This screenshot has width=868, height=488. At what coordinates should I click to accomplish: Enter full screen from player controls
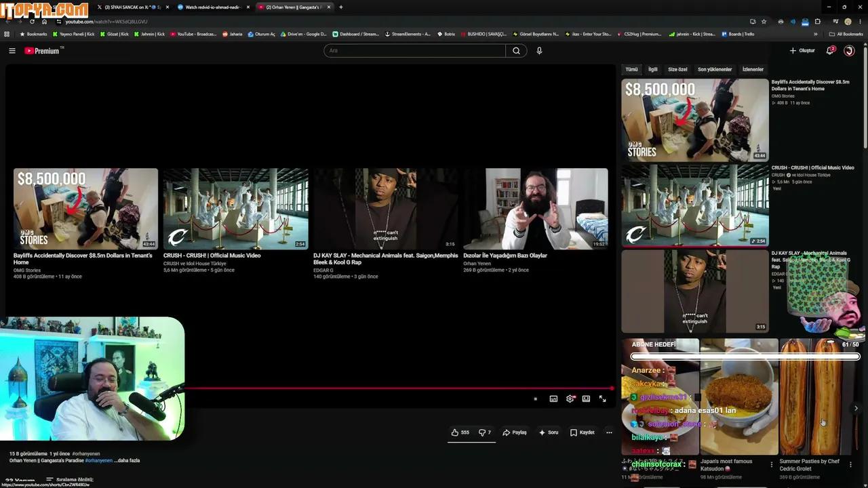(602, 399)
